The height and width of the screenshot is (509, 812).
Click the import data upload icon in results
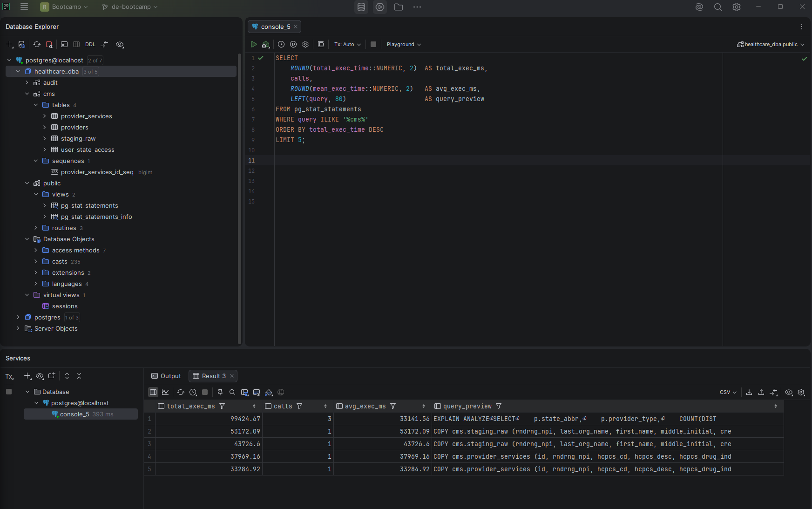[761, 392]
